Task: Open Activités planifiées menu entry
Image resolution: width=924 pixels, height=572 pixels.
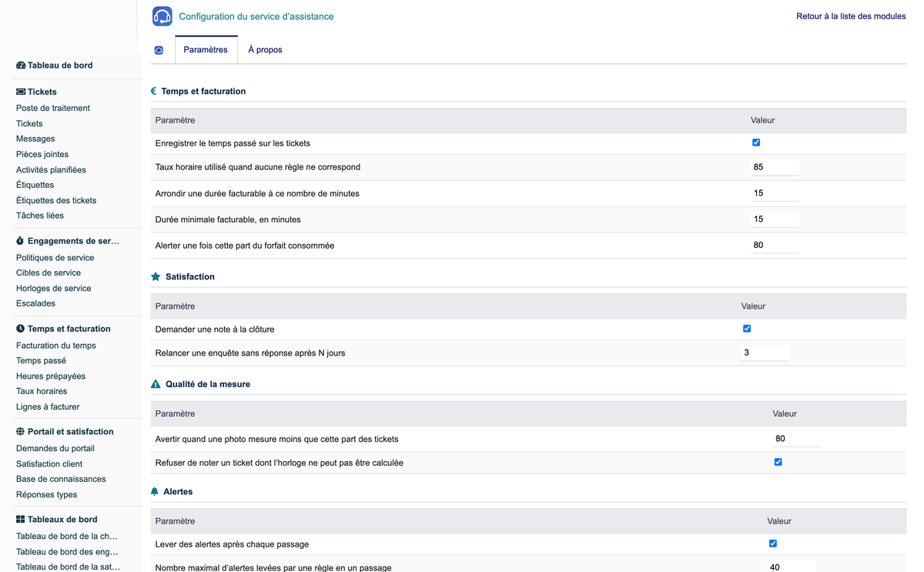Action: [51, 170]
